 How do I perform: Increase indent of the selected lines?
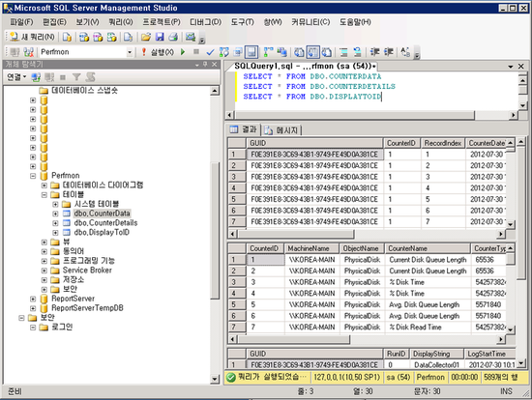[388, 52]
